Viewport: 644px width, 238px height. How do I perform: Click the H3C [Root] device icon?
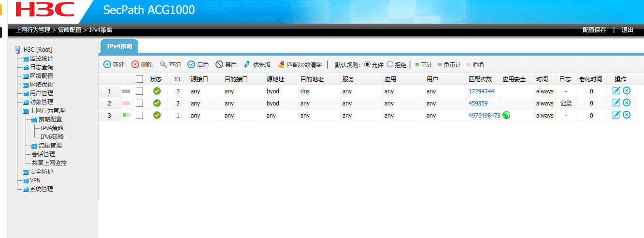[x=18, y=49]
